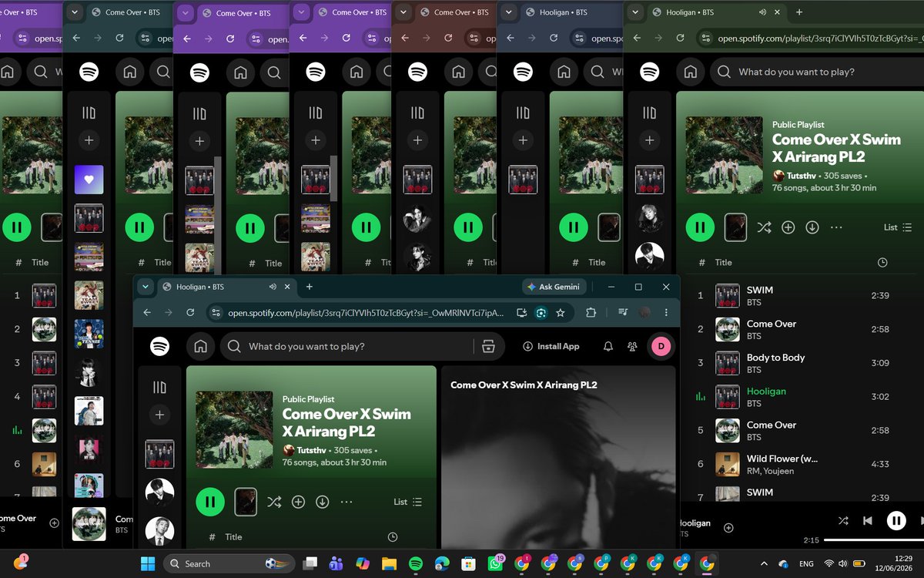Sort by duration clock icon in front window
The height and width of the screenshot is (578, 924).
[393, 537]
